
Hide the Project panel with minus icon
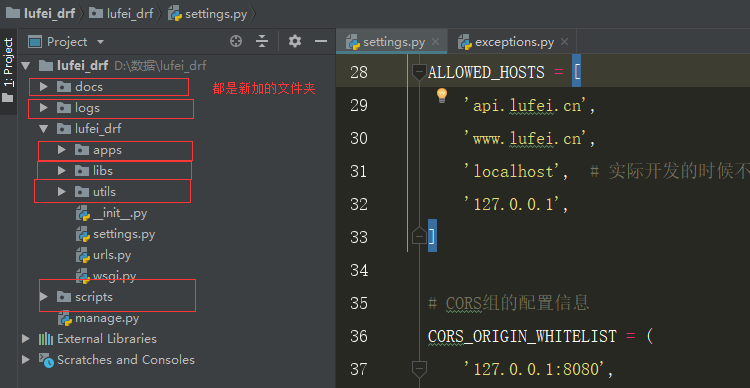(320, 42)
